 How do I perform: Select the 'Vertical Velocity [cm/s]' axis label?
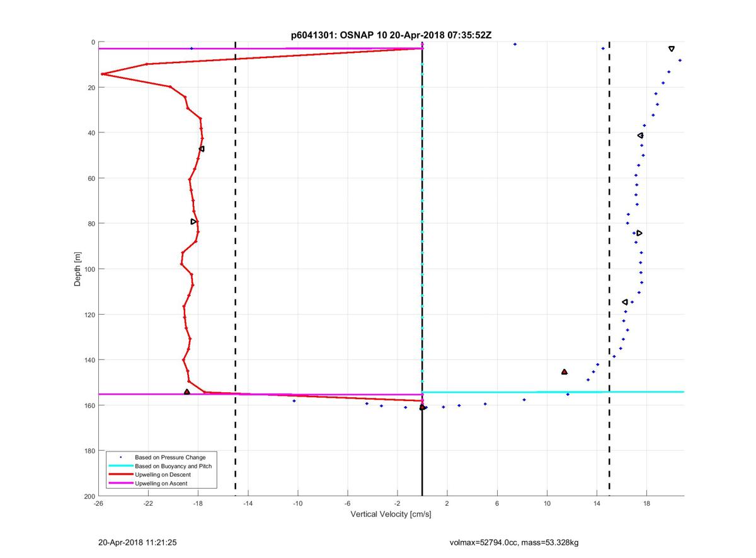pyautogui.click(x=391, y=514)
